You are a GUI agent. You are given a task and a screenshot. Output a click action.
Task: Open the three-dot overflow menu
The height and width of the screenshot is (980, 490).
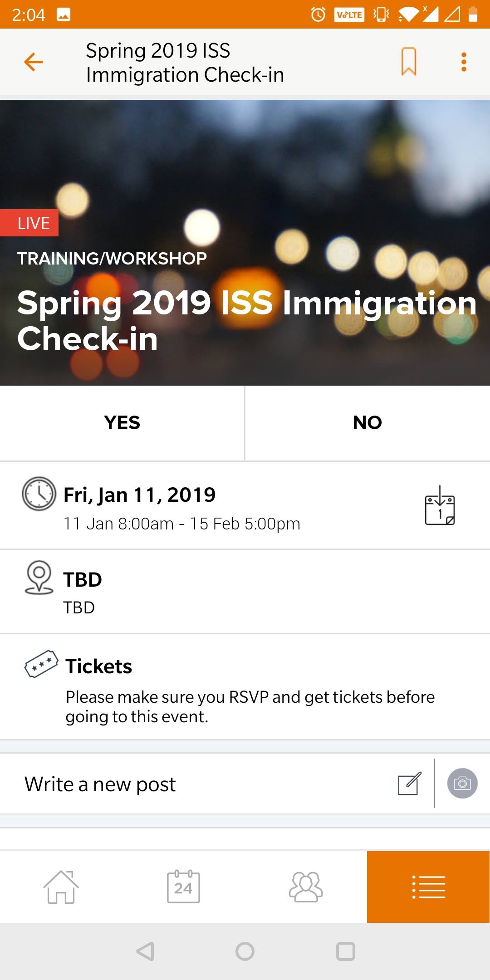(464, 62)
